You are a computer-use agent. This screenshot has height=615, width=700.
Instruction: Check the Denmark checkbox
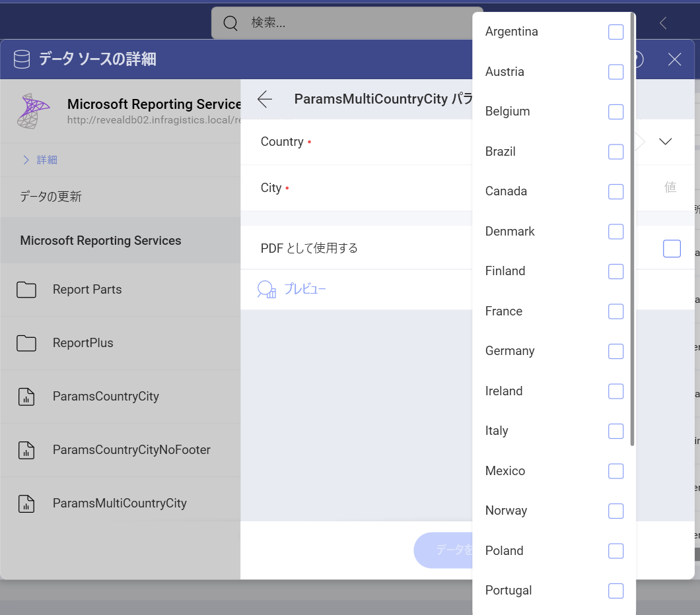[x=615, y=232]
